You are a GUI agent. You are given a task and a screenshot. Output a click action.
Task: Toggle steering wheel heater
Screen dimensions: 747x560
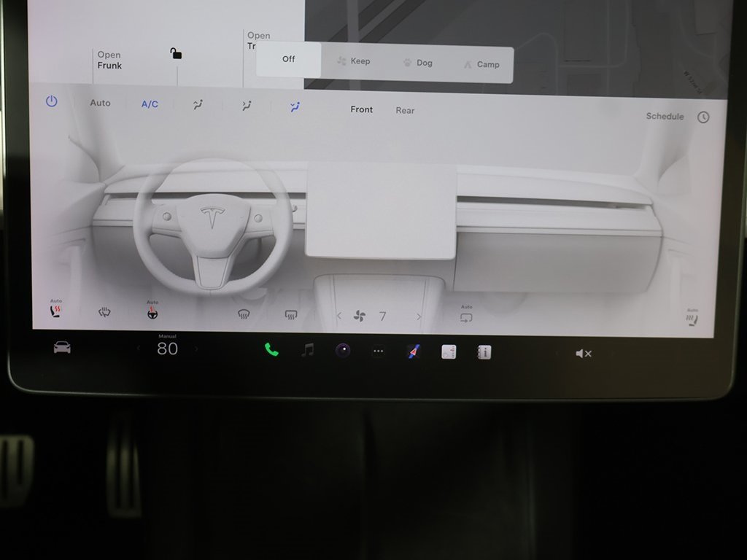152,313
